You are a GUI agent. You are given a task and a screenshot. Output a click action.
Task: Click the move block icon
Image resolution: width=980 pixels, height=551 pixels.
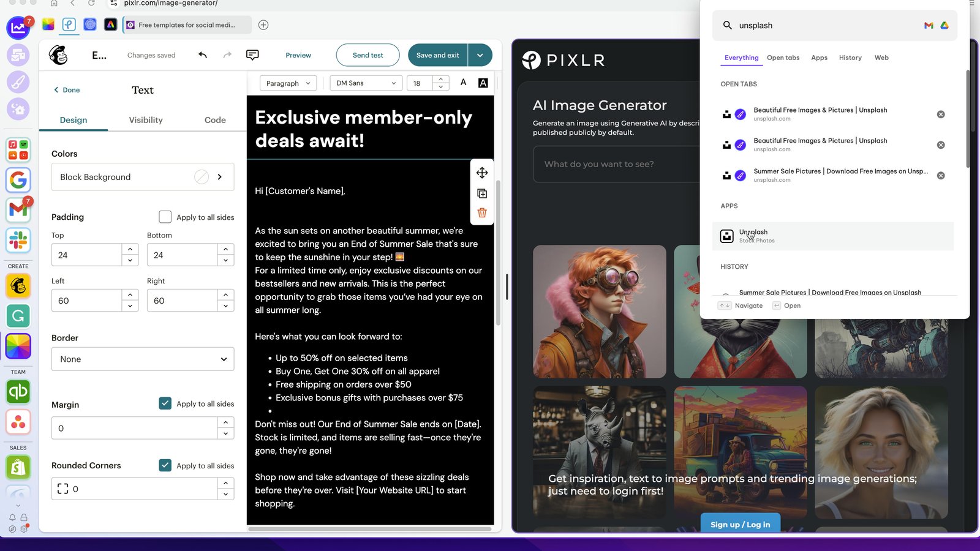tap(482, 173)
